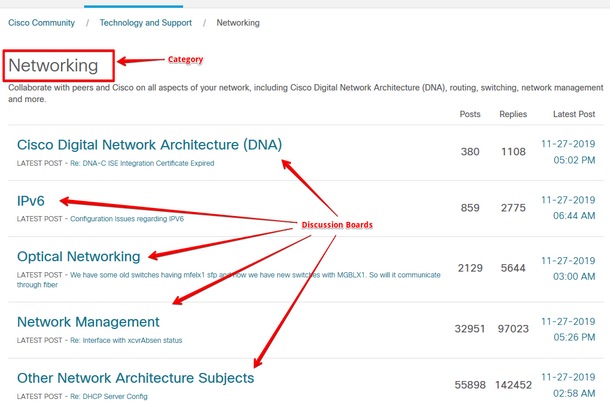This screenshot has width=610, height=402.
Task: Open the Other Network Architecture Subjects board
Action: pos(135,378)
